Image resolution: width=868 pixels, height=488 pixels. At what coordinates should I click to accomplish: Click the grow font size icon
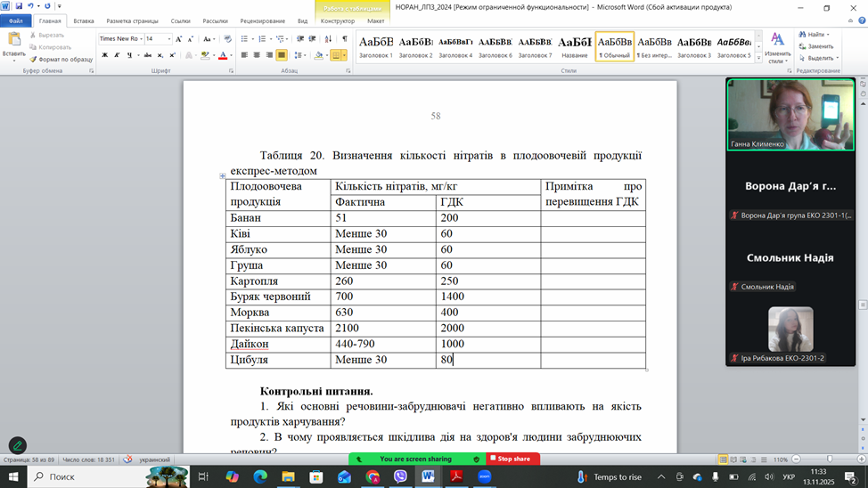coord(179,39)
